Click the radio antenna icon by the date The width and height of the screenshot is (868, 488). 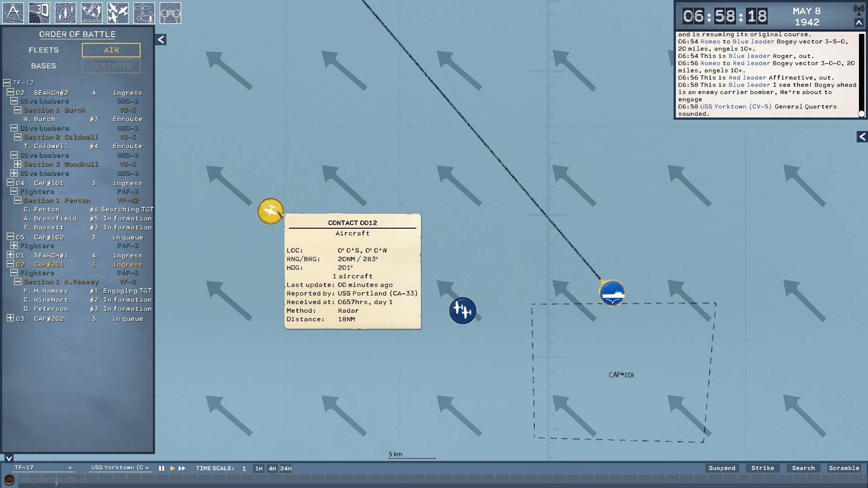[859, 10]
